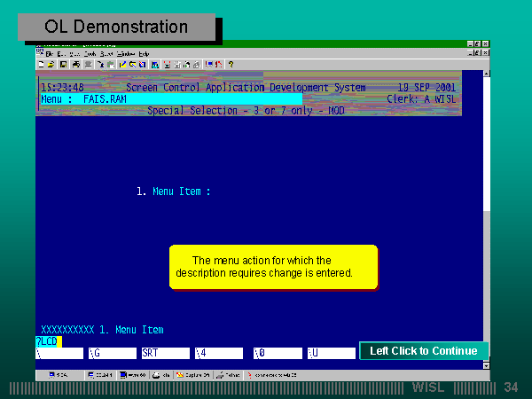Open the File menu

(50, 54)
